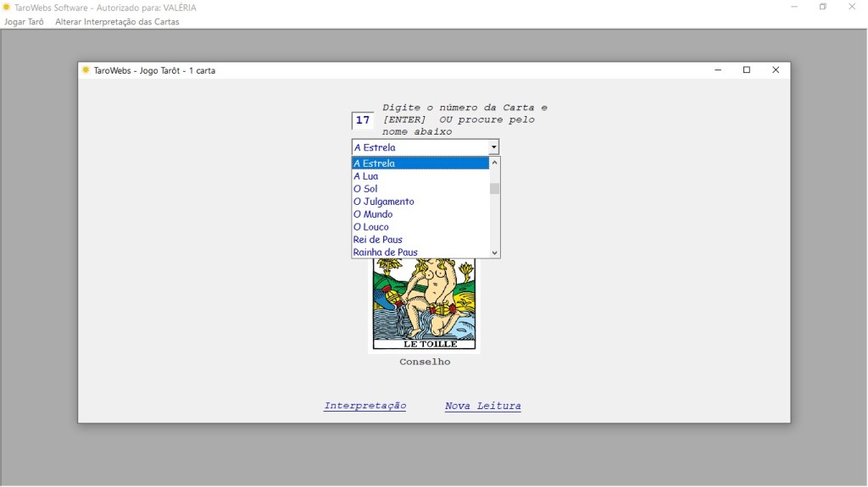Viewport: 868px width, 487px height.
Task: Collapse the card name dropdown arrow
Action: tap(493, 147)
